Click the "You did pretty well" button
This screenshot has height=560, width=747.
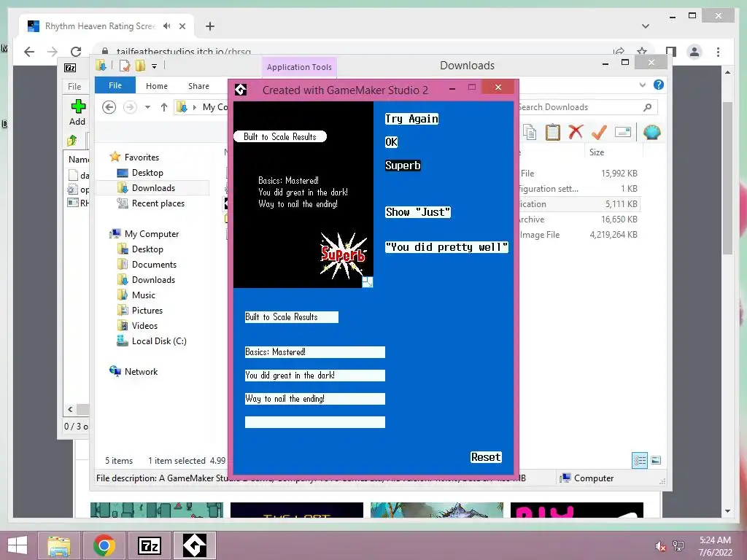(446, 247)
